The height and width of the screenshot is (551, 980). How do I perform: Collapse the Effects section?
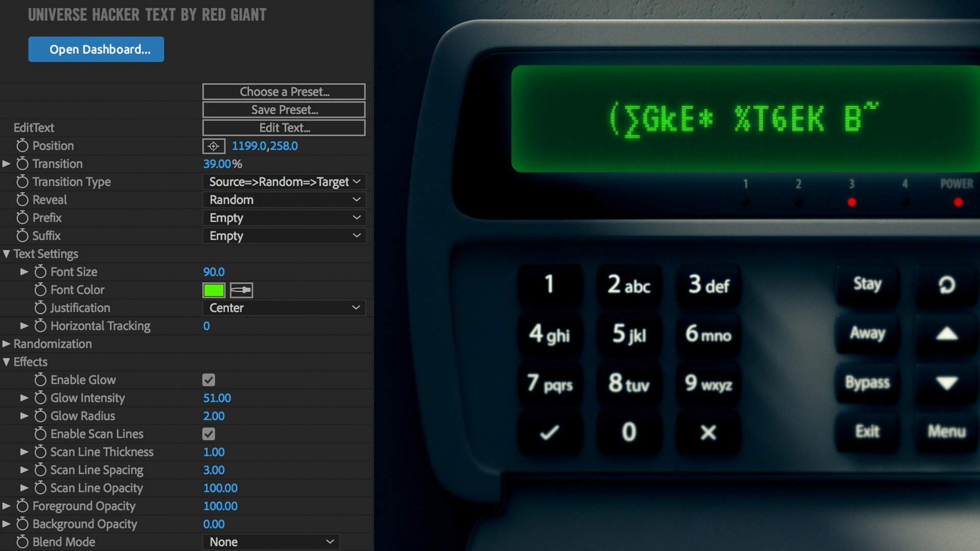[6, 362]
